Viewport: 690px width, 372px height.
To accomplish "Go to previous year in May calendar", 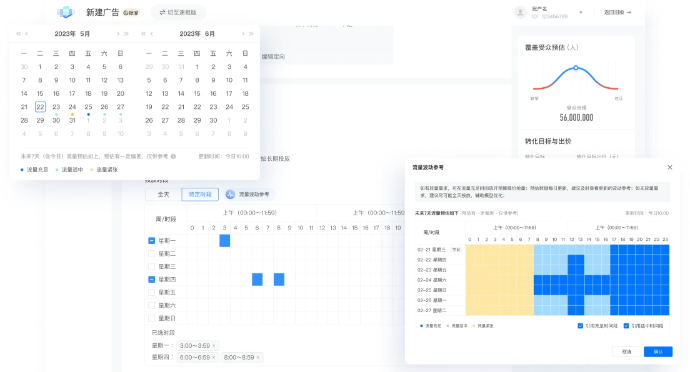I will [x=18, y=33].
